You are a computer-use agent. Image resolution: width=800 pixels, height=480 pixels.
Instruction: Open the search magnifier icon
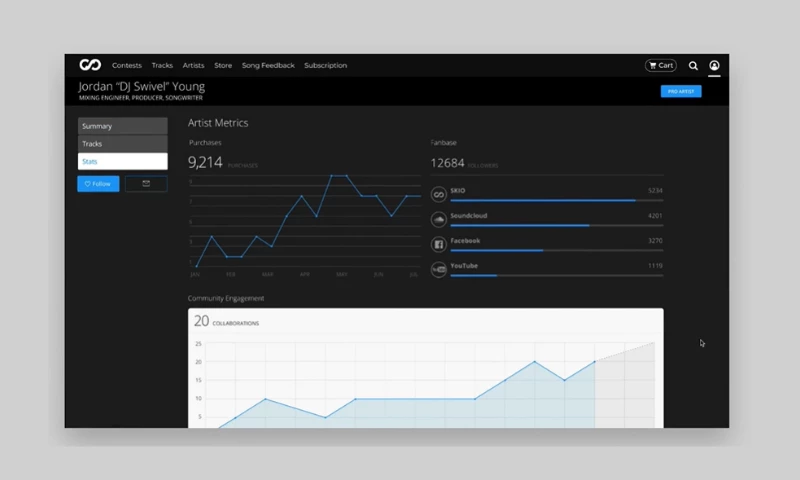coord(693,66)
